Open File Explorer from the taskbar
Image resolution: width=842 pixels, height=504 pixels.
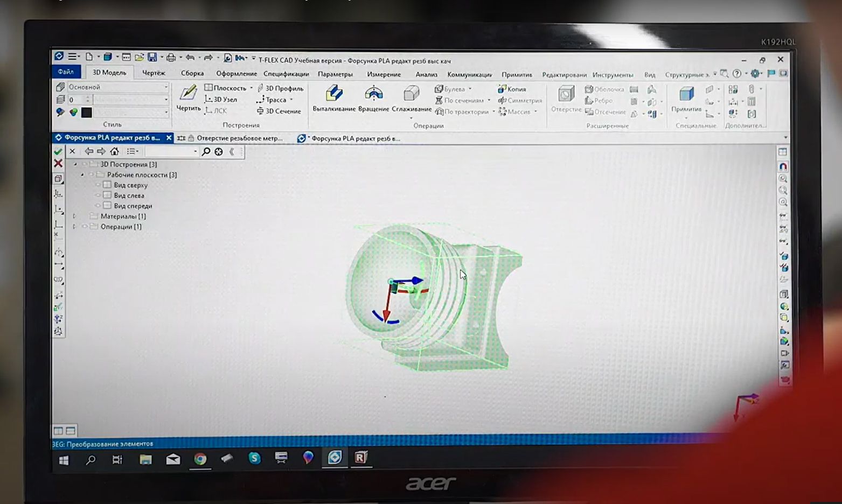click(x=145, y=459)
